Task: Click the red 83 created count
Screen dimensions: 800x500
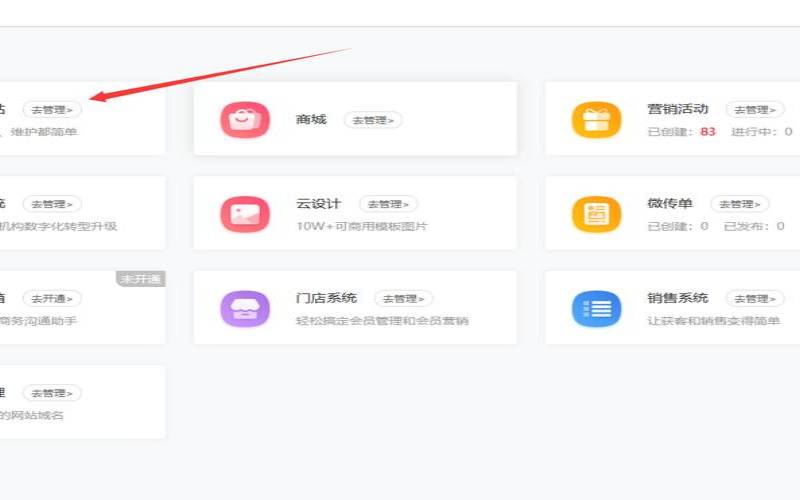Action: (708, 132)
